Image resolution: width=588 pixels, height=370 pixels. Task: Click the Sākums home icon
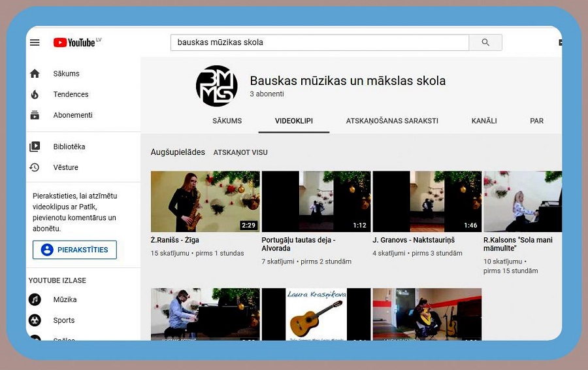(x=35, y=74)
